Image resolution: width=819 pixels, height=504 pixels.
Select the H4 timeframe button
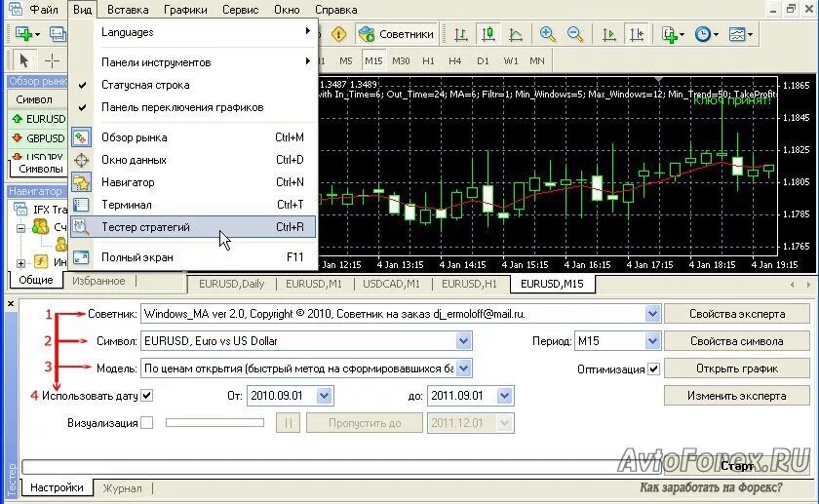(455, 60)
